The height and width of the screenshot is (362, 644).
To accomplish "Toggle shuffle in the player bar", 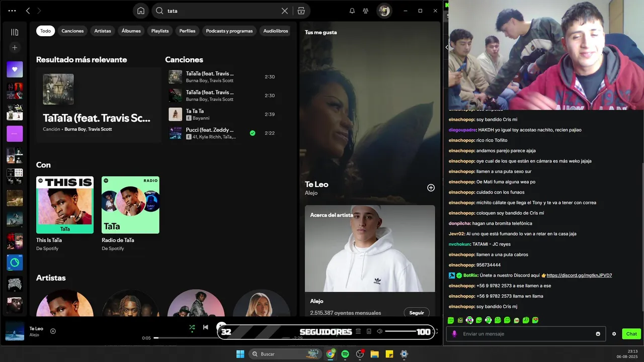I will (192, 327).
